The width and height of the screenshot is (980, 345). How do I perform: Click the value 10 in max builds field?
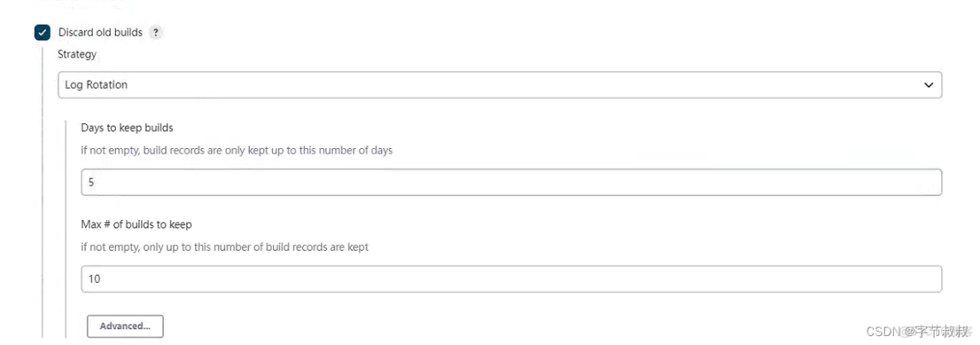coord(94,279)
